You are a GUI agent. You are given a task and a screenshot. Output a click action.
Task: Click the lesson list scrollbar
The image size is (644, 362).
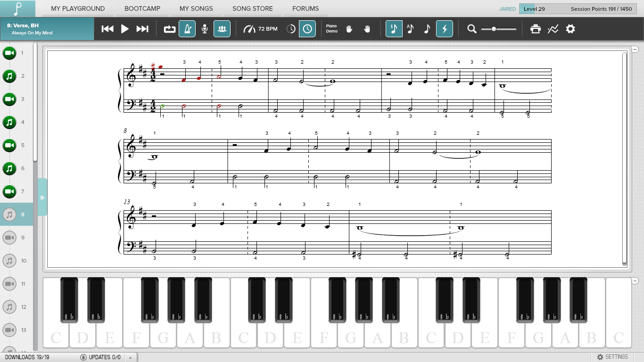coord(35,102)
